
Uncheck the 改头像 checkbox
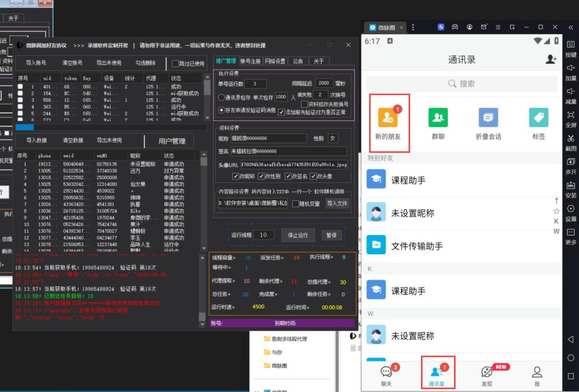313,176
